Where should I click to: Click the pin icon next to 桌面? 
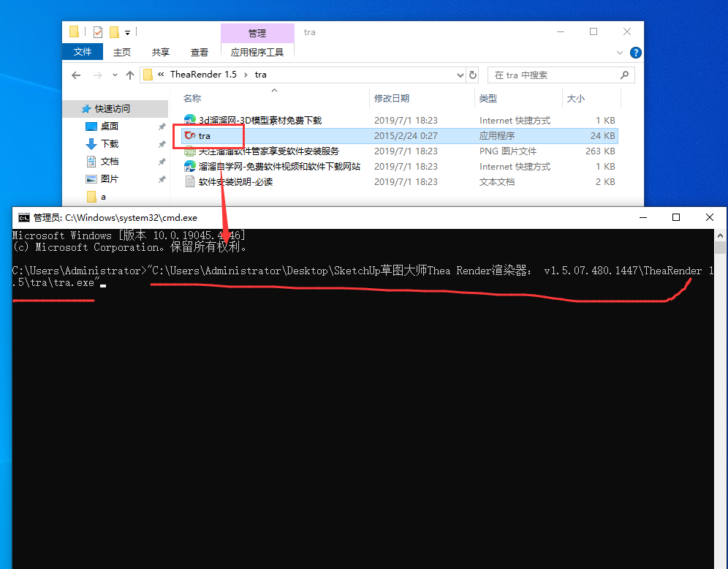click(x=162, y=127)
